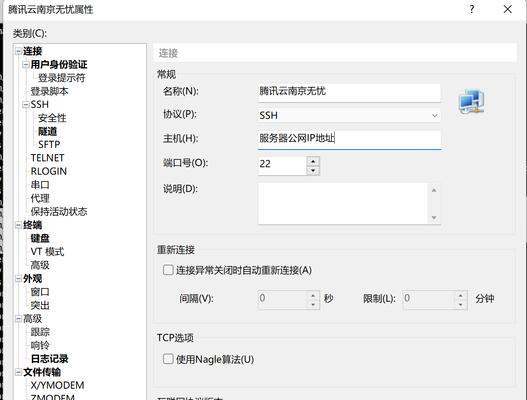Click the disabled 间隔 seconds field

(x=282, y=299)
